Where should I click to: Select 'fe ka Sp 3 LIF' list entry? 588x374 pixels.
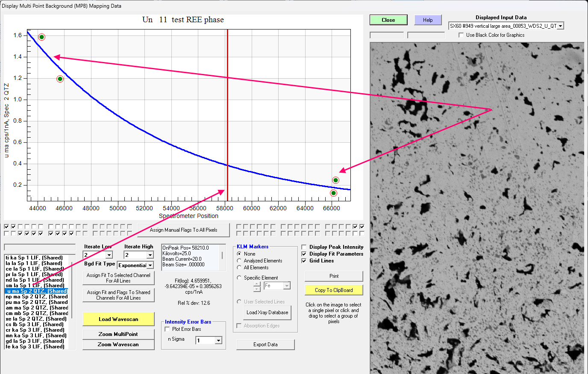click(x=35, y=347)
